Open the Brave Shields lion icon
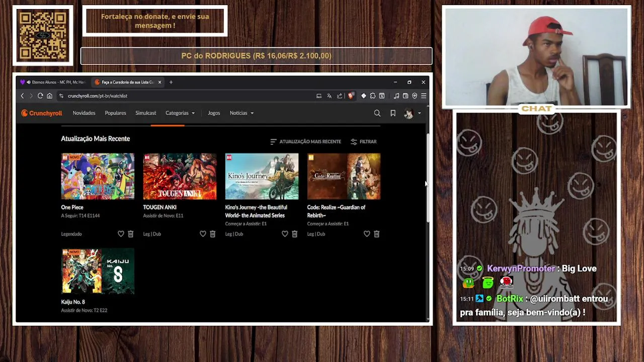644x362 pixels. pyautogui.click(x=351, y=96)
